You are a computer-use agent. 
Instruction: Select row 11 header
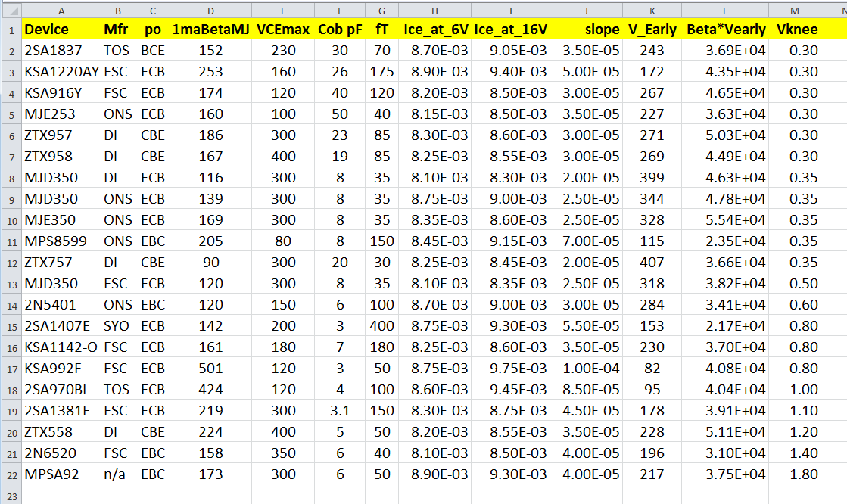(11, 241)
